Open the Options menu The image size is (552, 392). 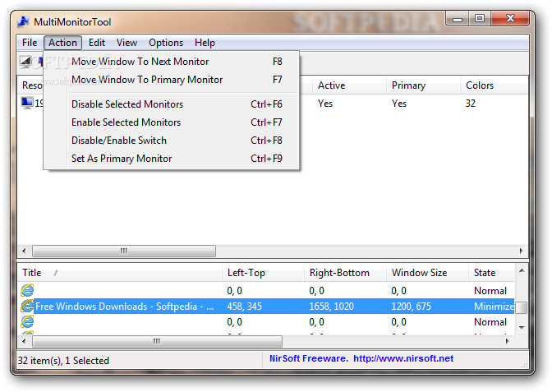pyautogui.click(x=166, y=43)
